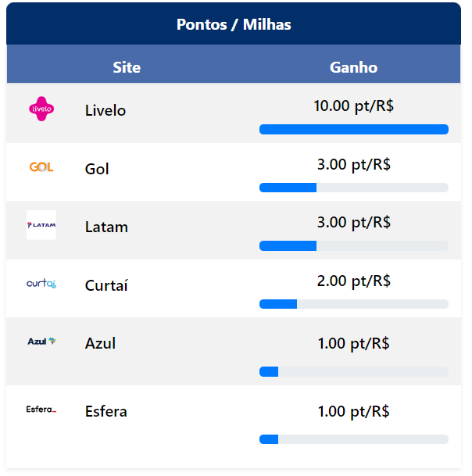Select the Curtaí site name

click(x=106, y=285)
